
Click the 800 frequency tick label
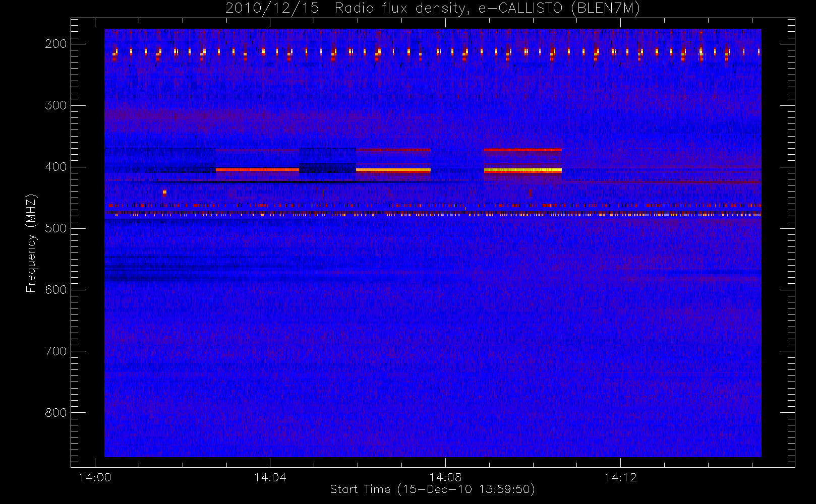point(56,413)
